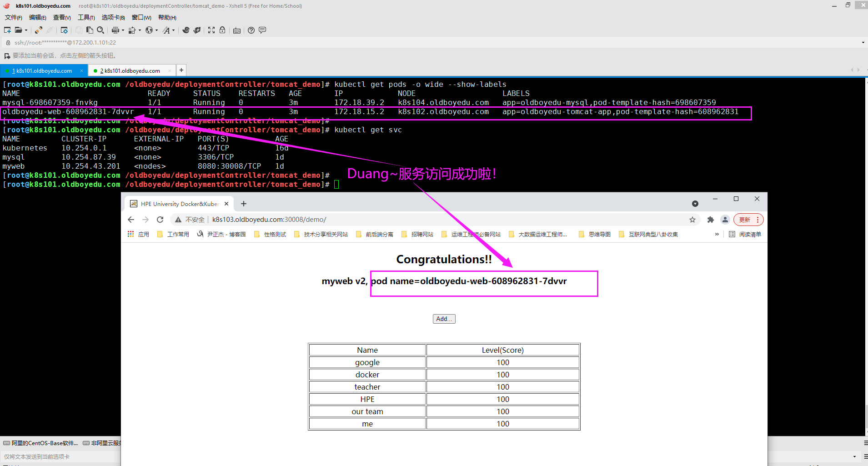Open the 工具(T) menu
The image size is (868, 466).
click(x=86, y=17)
